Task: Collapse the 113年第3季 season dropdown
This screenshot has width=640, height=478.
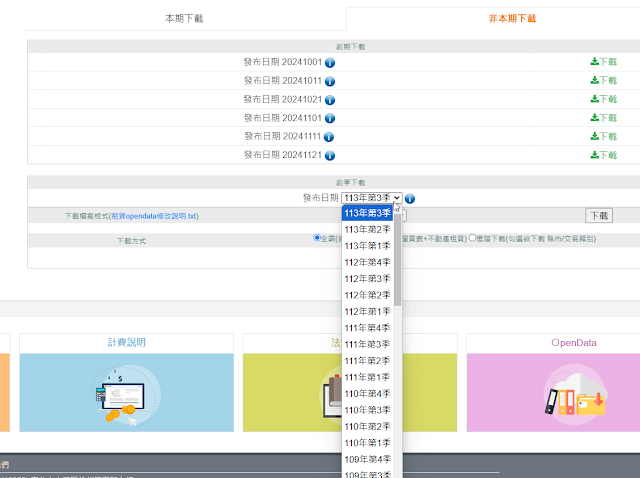Action: 372,198
